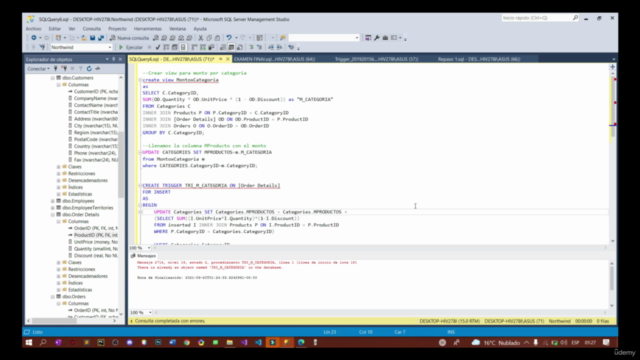
Task: Expand the Claves folder under dbo.Customers
Action: point(58,167)
